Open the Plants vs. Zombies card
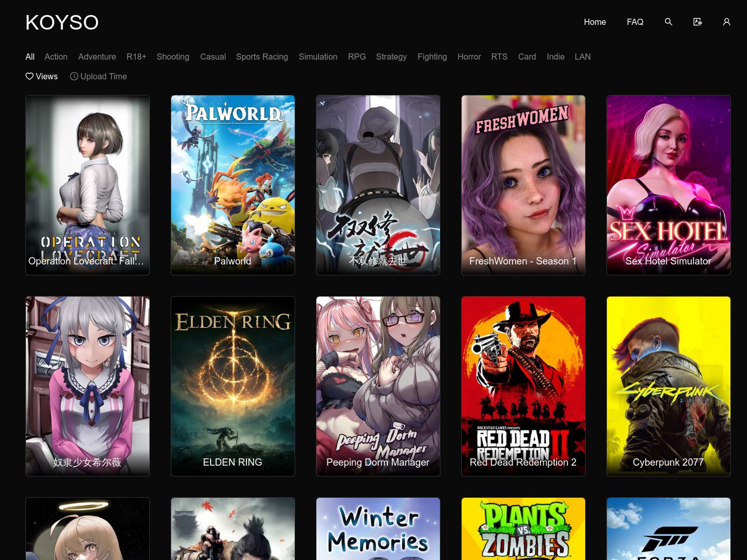Screen dimensions: 747x560 coord(523,529)
